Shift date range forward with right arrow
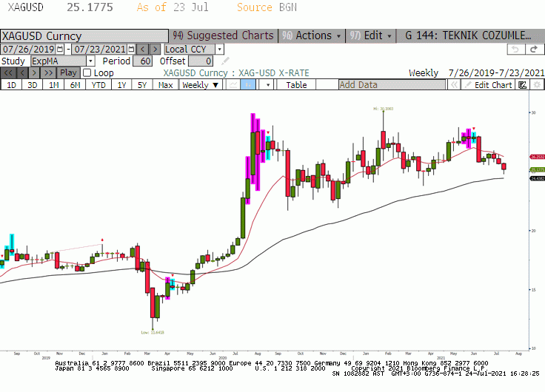Viewport: 545px width, 392px height. [x=155, y=49]
